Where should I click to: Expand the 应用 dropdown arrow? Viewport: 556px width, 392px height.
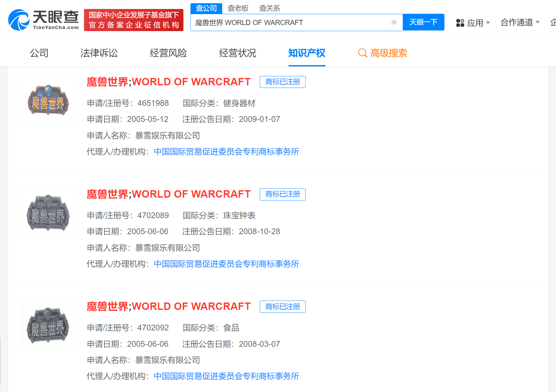click(x=488, y=23)
